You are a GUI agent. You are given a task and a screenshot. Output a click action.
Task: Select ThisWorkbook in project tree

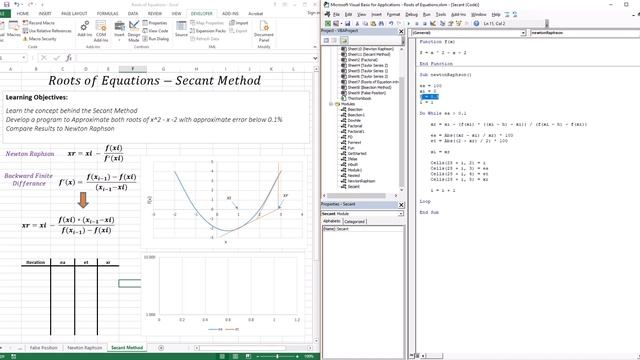356,98
